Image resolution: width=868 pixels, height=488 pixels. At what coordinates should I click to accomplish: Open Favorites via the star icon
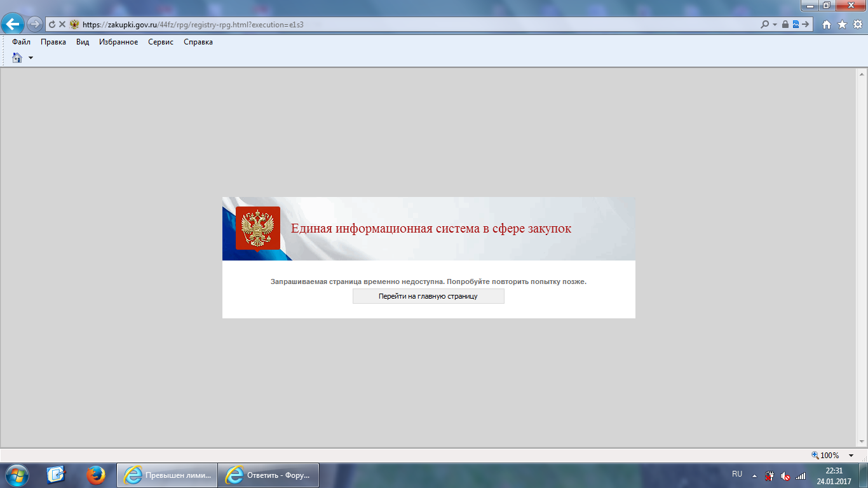842,24
